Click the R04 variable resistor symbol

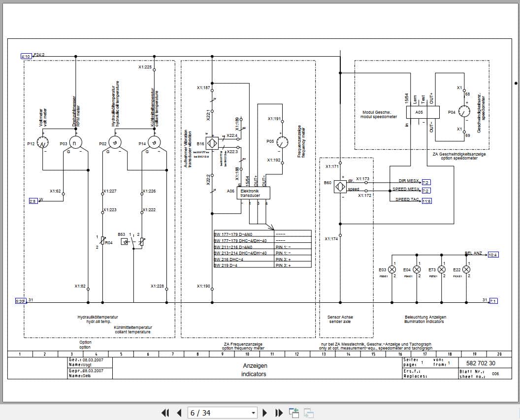102,240
